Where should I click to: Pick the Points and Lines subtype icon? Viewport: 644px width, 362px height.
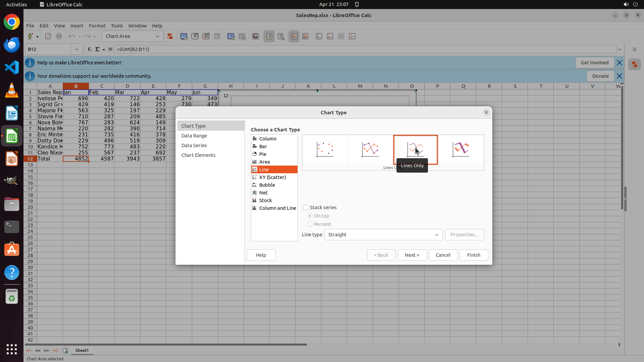370,149
